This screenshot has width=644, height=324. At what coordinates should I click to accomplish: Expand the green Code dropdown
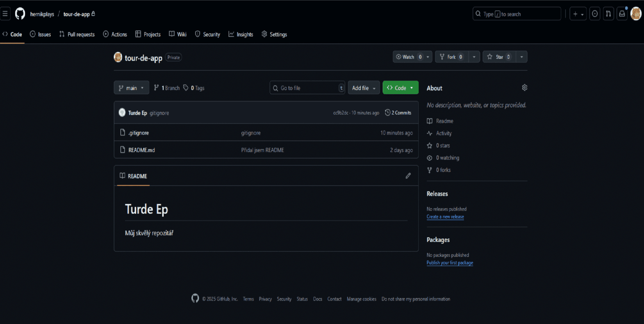point(400,88)
